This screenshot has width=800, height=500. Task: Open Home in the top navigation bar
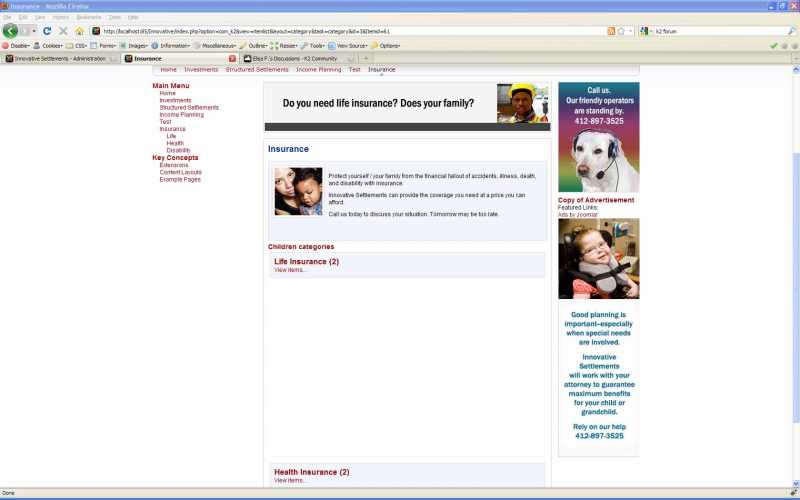168,69
